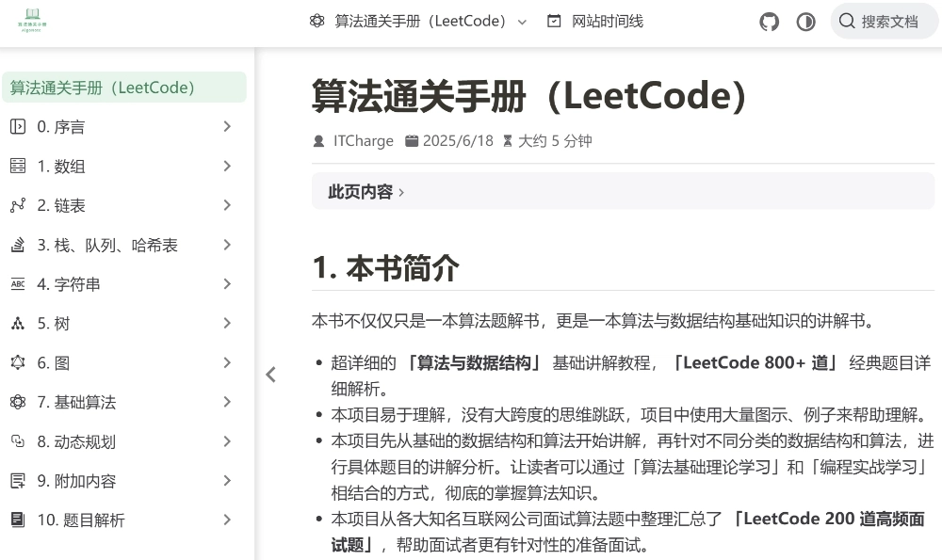Click the 搜索文档 search field
Image resolution: width=942 pixels, height=560 pixels.
[x=884, y=20]
